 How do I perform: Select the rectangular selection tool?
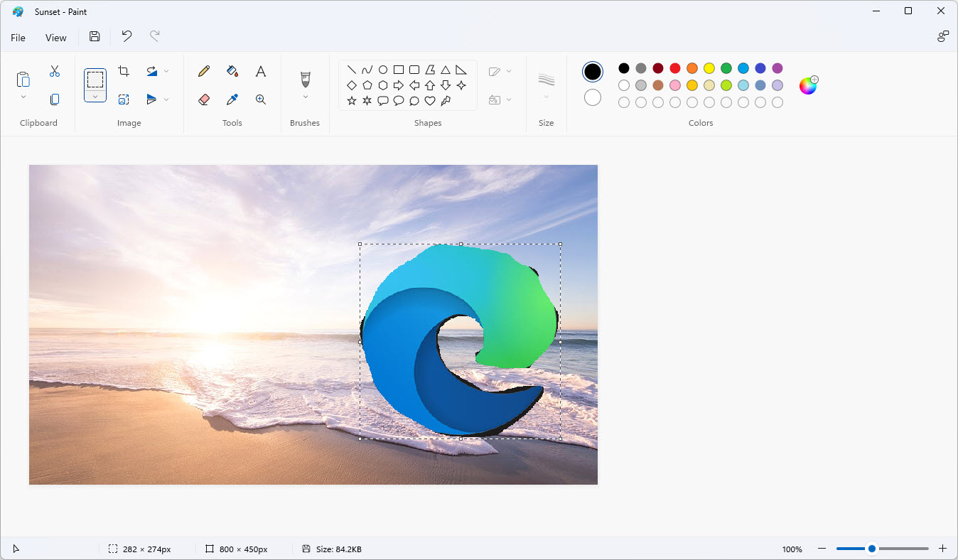[x=95, y=79]
